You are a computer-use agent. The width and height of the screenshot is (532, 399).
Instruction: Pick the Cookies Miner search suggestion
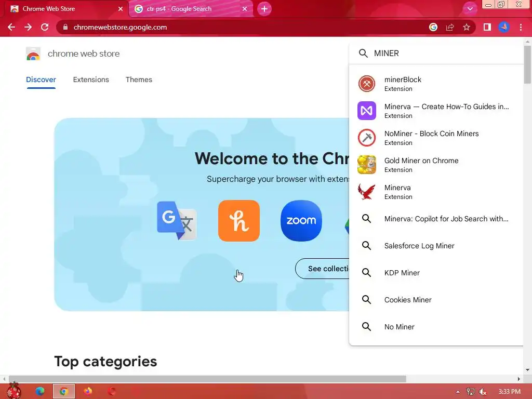click(436, 300)
